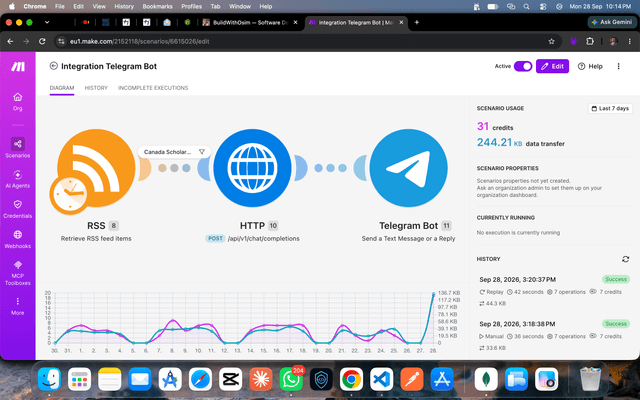Launch WhatsApp from the Dock
The image size is (640, 400).
pyautogui.click(x=291, y=379)
